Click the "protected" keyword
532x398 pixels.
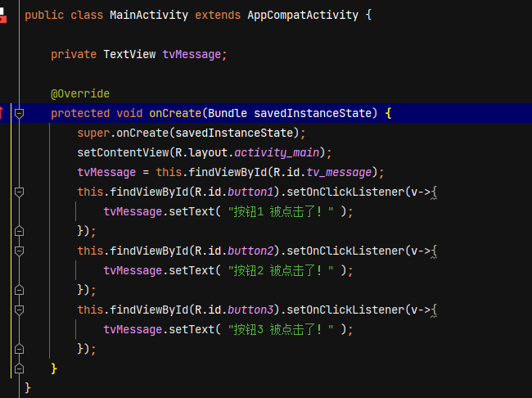tap(80, 114)
